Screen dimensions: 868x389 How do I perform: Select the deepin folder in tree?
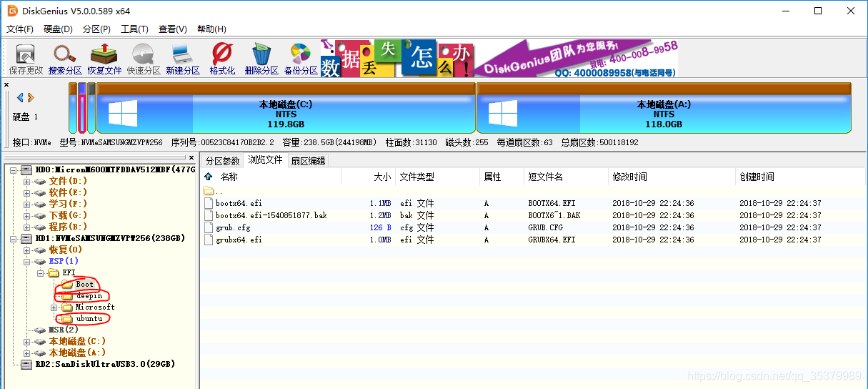[89, 296]
